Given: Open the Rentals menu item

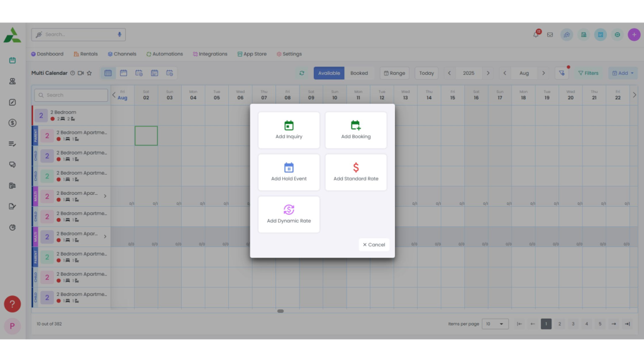Looking at the screenshot, I should click(86, 54).
